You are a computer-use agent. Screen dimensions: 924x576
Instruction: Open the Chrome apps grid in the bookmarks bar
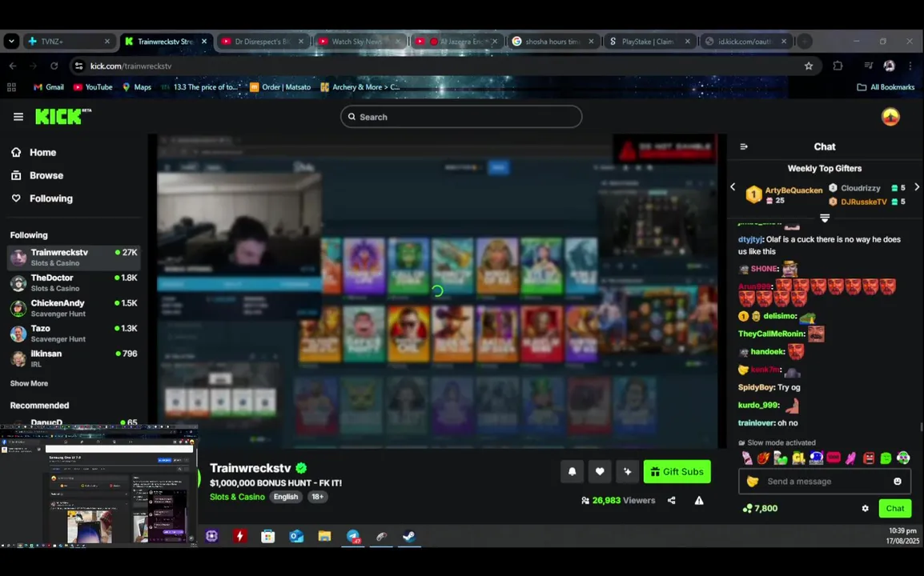click(x=11, y=87)
